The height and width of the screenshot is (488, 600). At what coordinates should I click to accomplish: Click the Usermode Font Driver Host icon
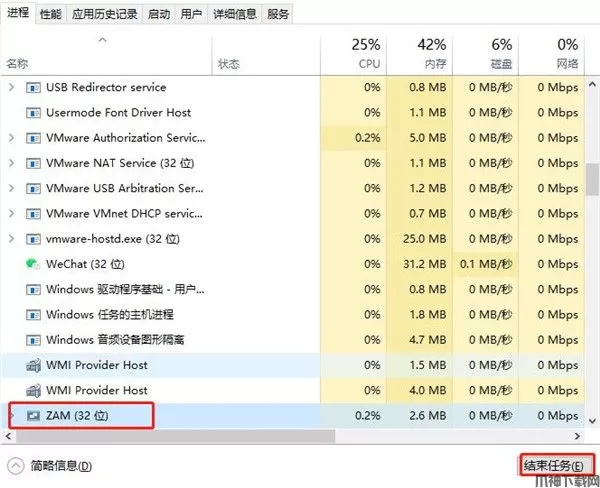coord(33,113)
